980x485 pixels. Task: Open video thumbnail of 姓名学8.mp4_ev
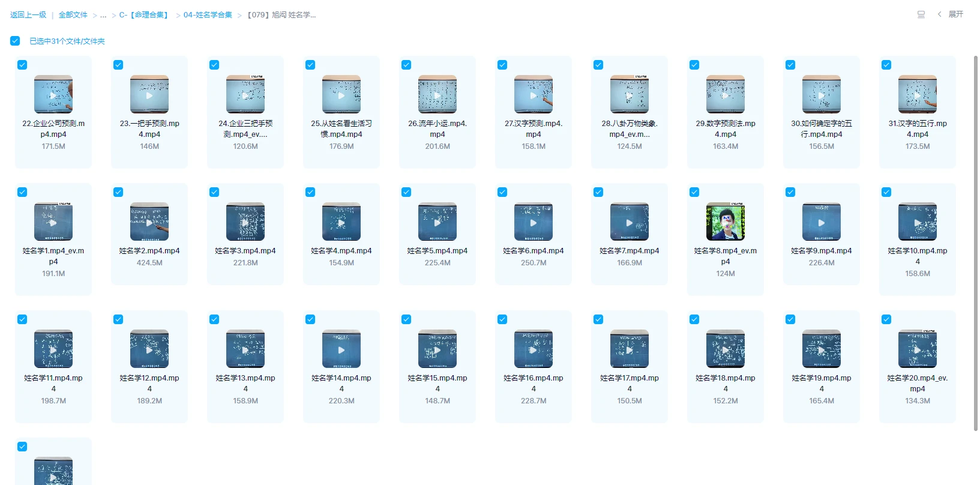pos(726,221)
